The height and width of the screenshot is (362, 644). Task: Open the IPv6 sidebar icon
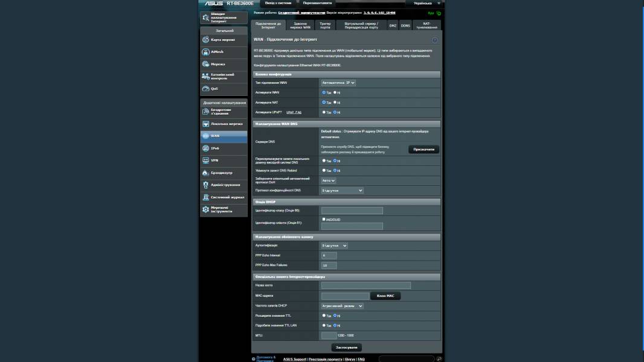point(206,148)
